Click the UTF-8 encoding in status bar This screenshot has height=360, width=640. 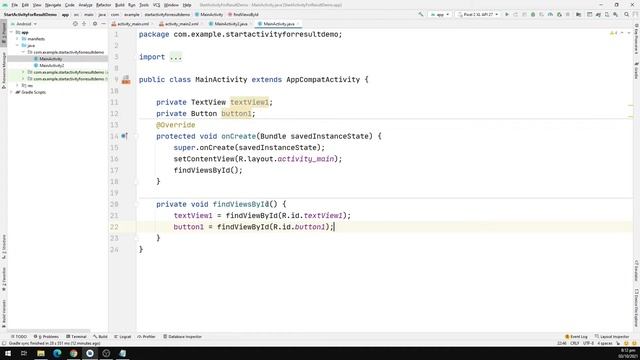588,343
